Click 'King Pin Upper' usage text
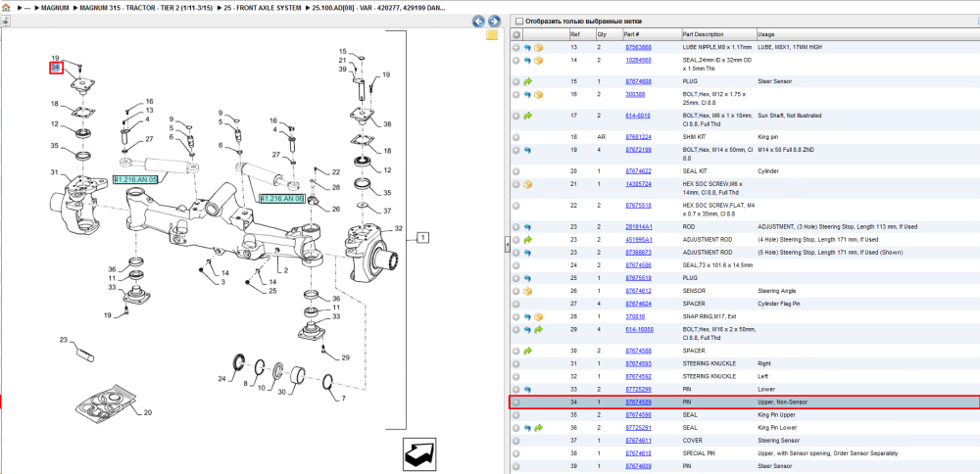The width and height of the screenshot is (980, 474). pos(775,414)
